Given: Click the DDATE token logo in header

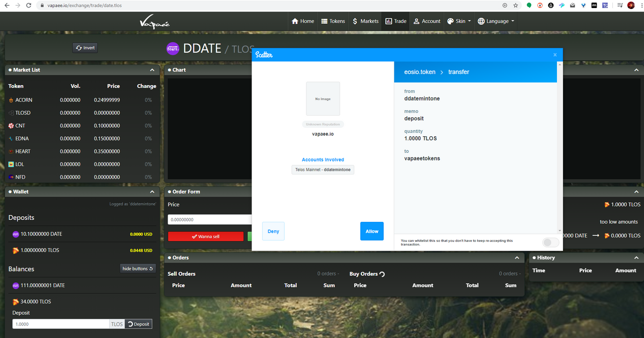Looking at the screenshot, I should click(x=173, y=48).
